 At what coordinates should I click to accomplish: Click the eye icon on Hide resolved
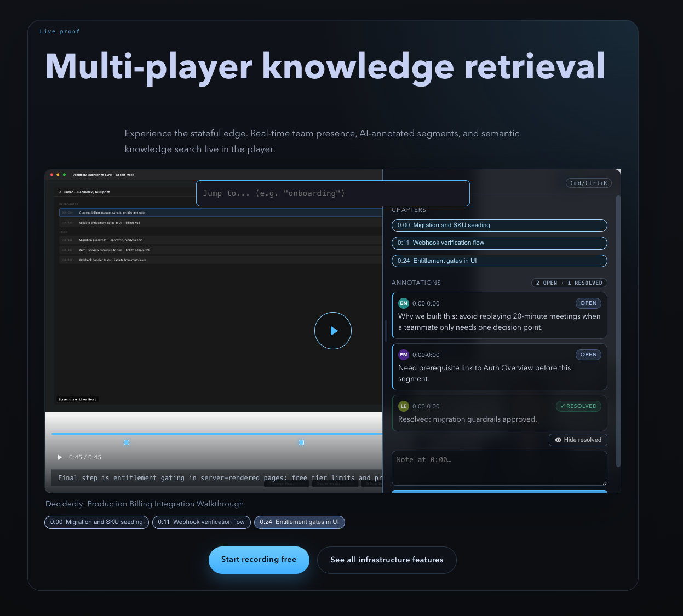[x=558, y=440]
